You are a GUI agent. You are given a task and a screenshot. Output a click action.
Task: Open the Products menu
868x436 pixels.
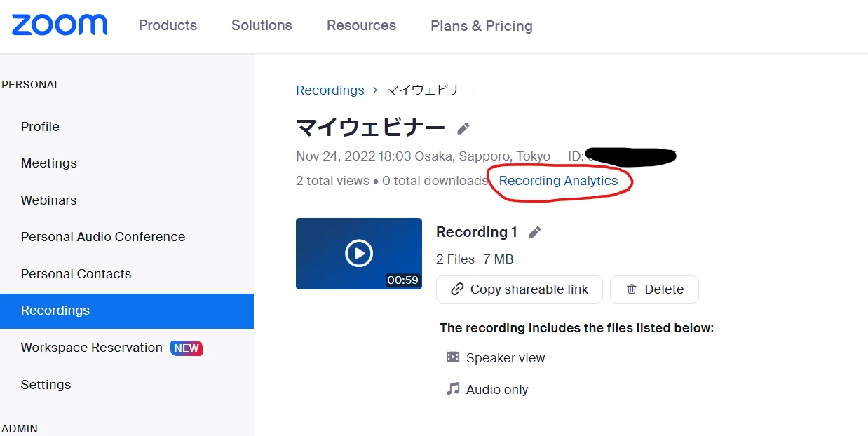[x=168, y=25]
